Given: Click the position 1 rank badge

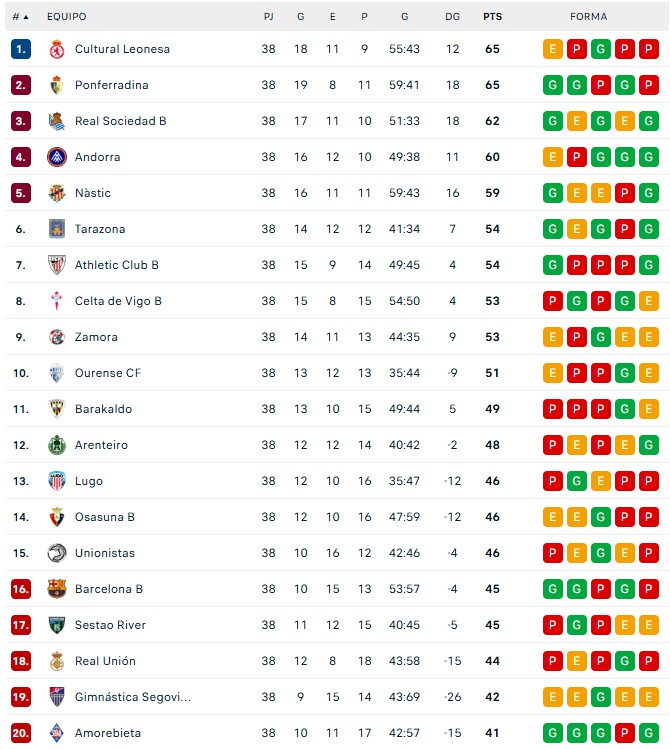Looking at the screenshot, I should 21,49.
